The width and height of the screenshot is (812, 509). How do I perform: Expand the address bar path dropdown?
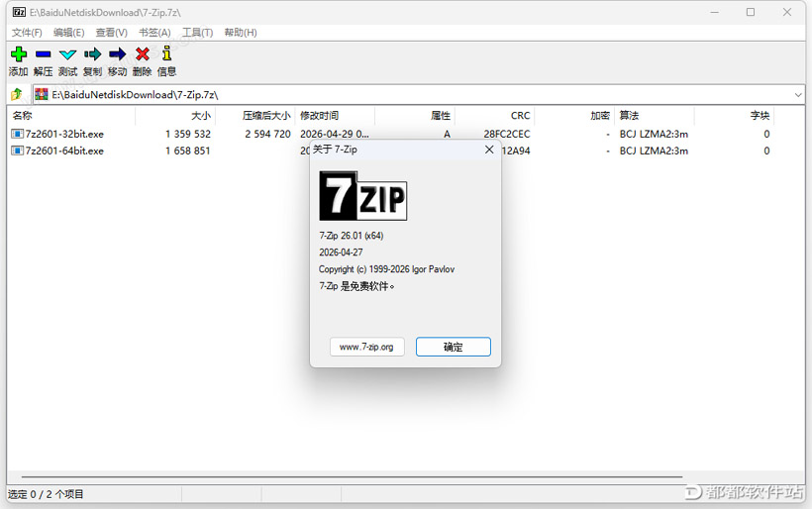tap(798, 95)
